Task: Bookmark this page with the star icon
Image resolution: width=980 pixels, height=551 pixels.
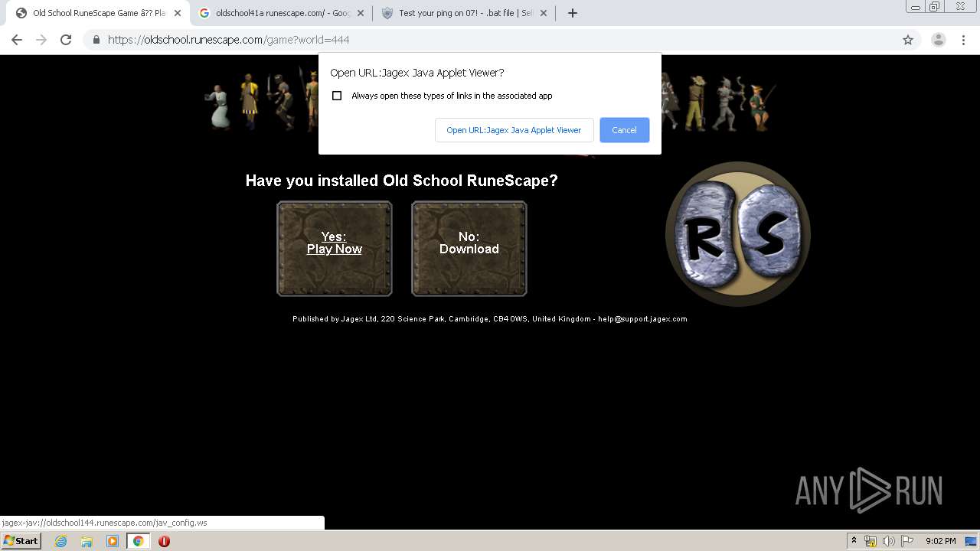Action: [x=908, y=40]
